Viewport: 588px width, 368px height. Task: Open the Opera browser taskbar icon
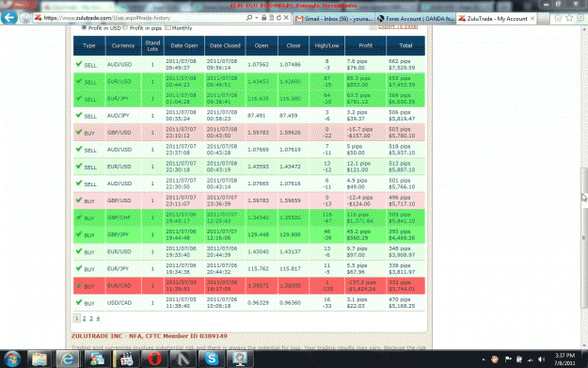coord(154,359)
